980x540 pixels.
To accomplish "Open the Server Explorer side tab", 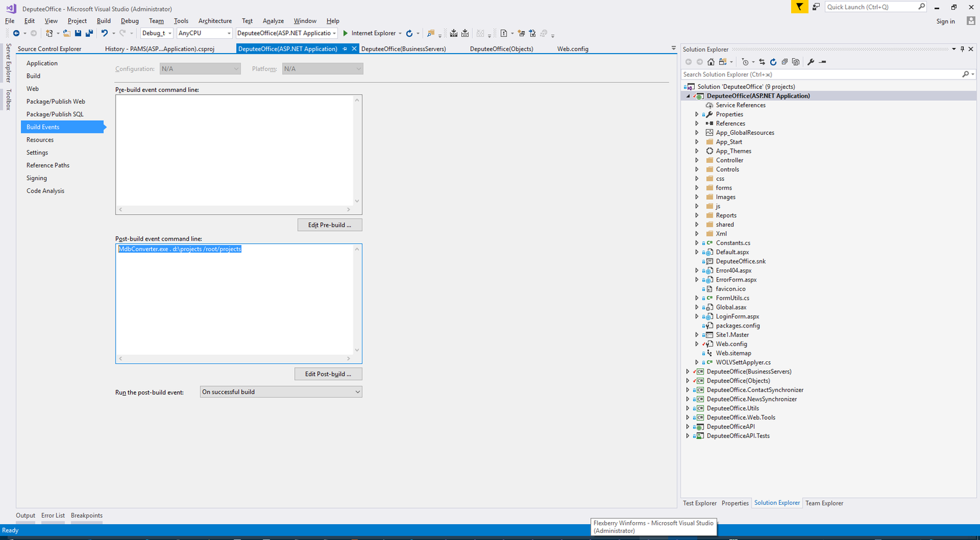I will click(8, 63).
